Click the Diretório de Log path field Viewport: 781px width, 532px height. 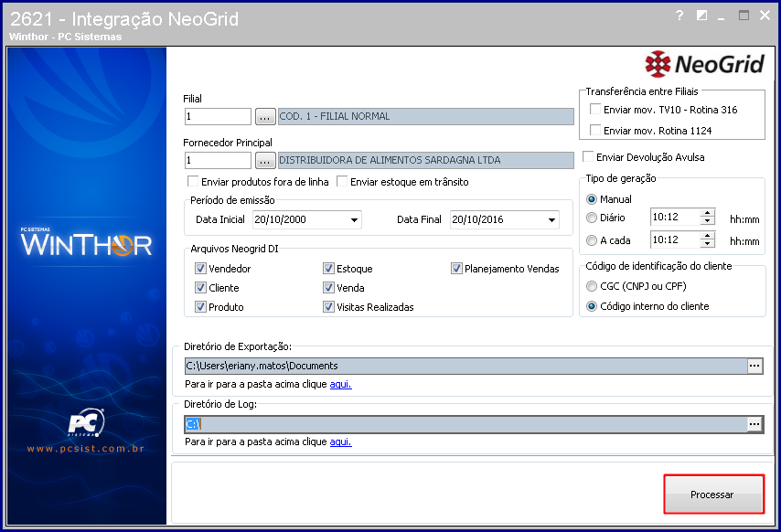465,424
